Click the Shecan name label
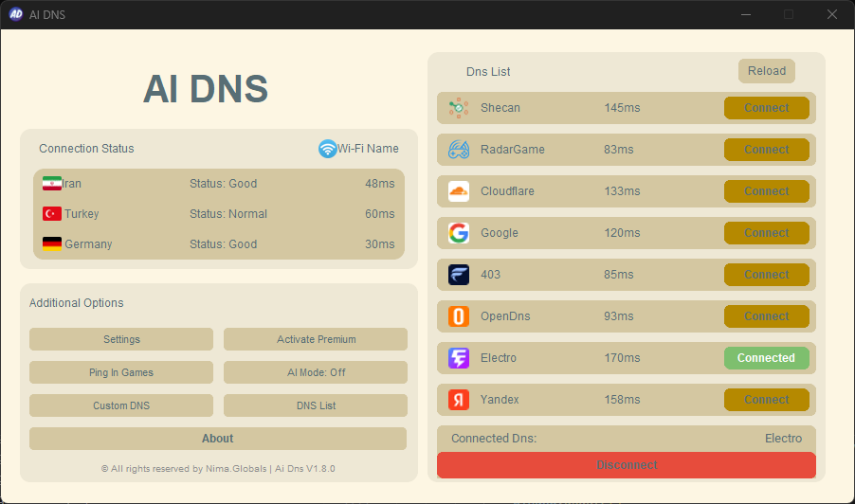 coord(500,108)
